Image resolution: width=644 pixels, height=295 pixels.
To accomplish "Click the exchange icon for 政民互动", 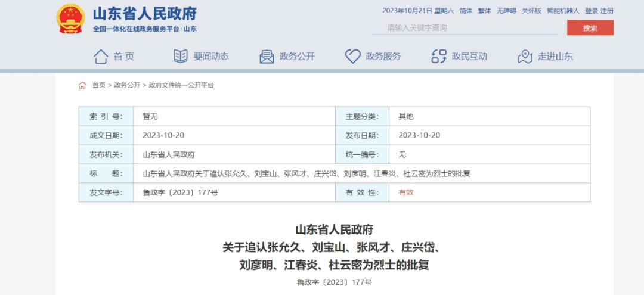I will [x=439, y=57].
